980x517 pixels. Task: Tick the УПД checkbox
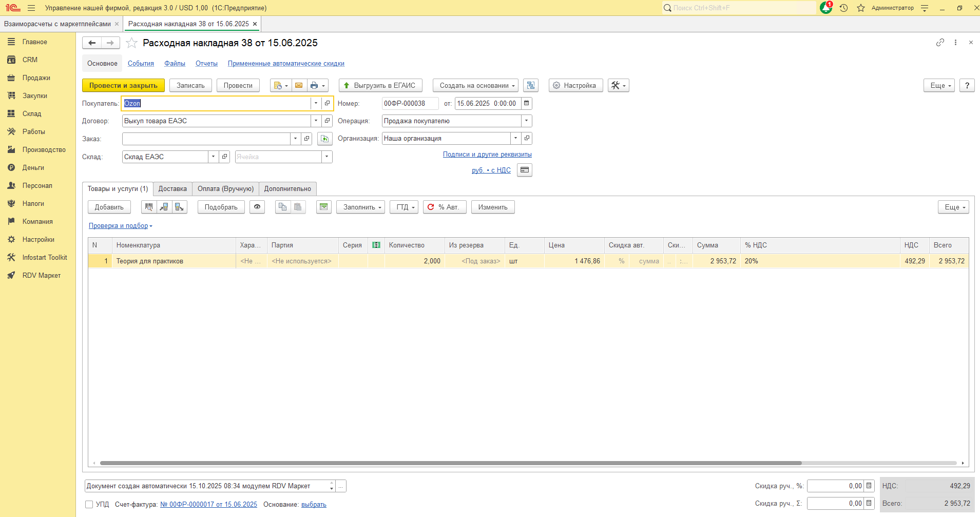coord(89,505)
